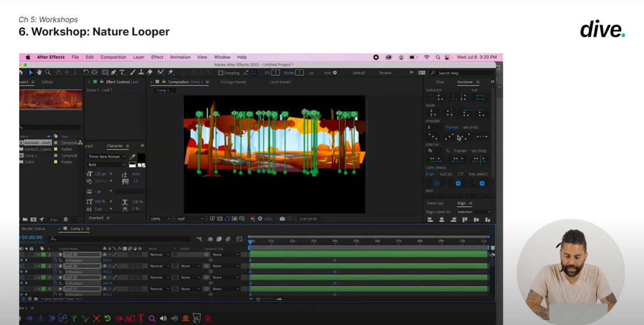Toggle stopwatch for Leaf 30 Y Position
Viewport: 644px width, 325px height.
[55, 260]
